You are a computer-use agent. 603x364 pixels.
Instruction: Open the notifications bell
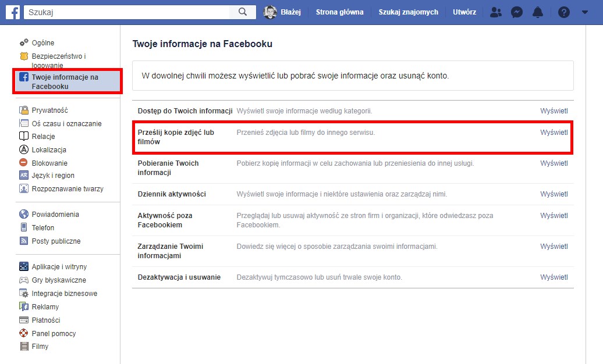coord(538,12)
